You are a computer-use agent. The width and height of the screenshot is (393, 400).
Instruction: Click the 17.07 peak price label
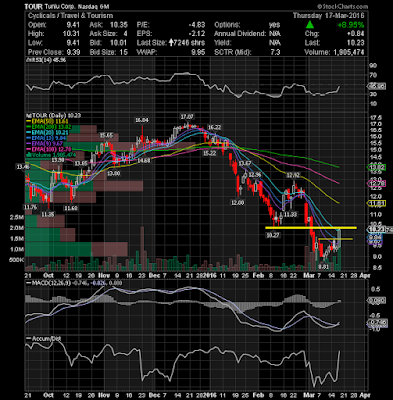click(x=187, y=117)
